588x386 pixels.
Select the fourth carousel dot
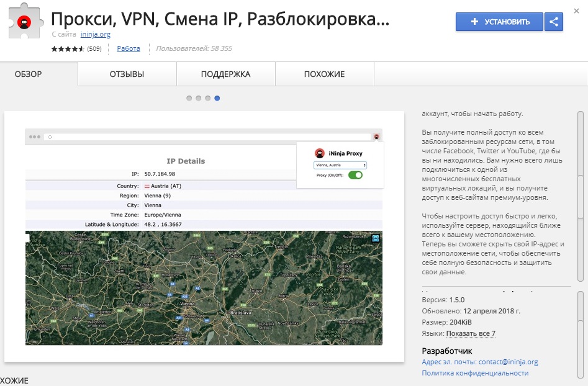click(217, 98)
